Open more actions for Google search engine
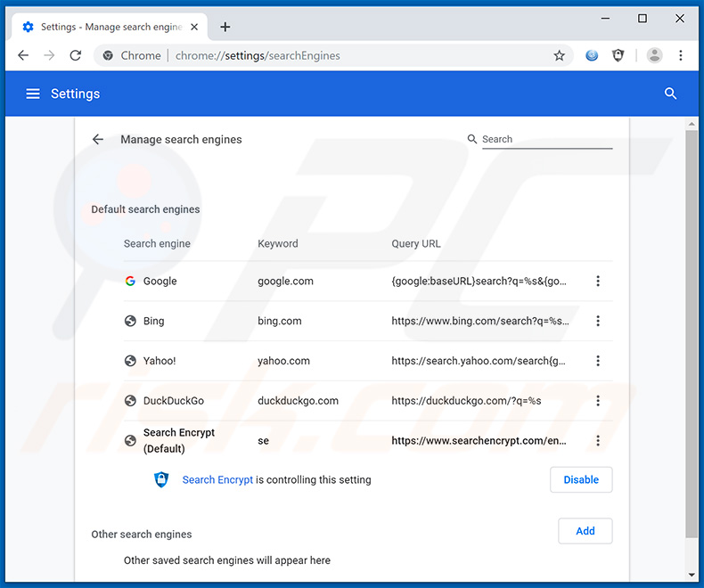The width and height of the screenshot is (704, 588). pos(598,281)
